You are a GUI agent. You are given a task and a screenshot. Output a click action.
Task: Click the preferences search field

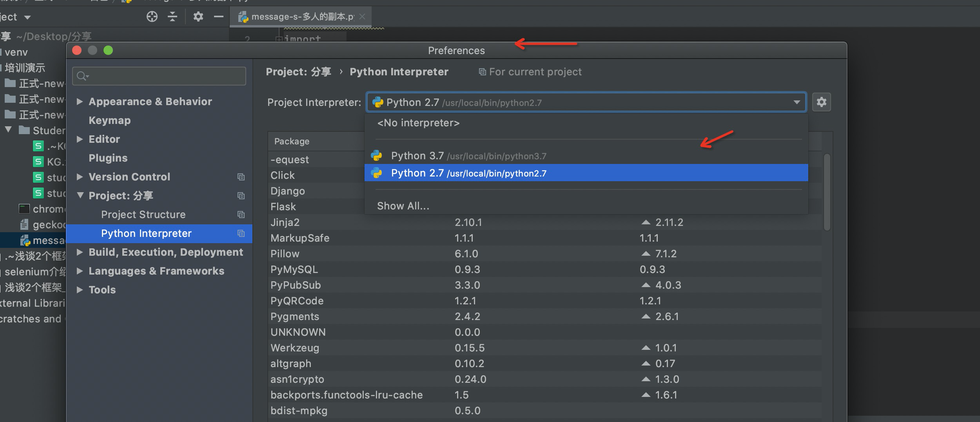(x=159, y=76)
